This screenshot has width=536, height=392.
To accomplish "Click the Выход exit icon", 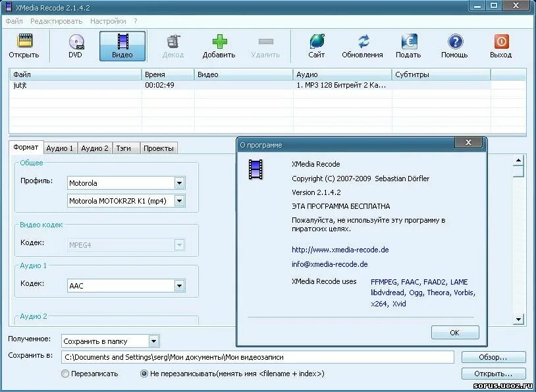I will (501, 42).
